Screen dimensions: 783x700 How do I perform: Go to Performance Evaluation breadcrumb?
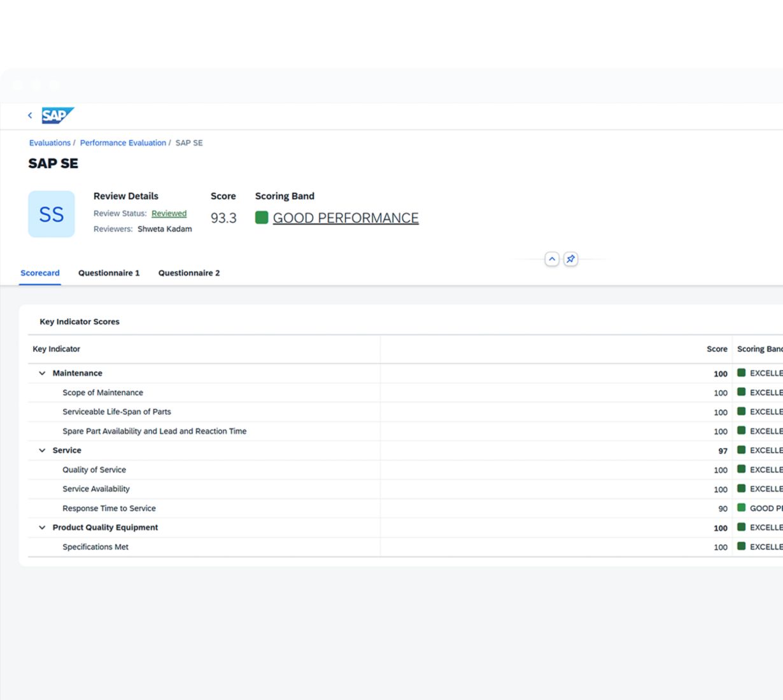click(x=123, y=143)
